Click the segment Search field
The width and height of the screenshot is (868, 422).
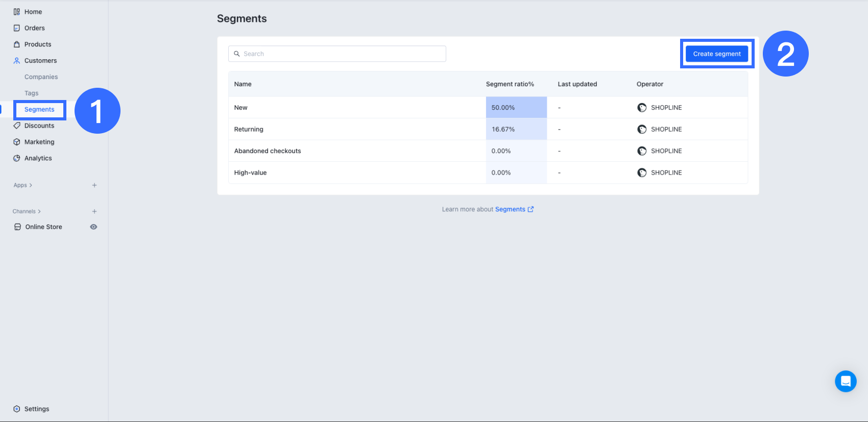337,54
